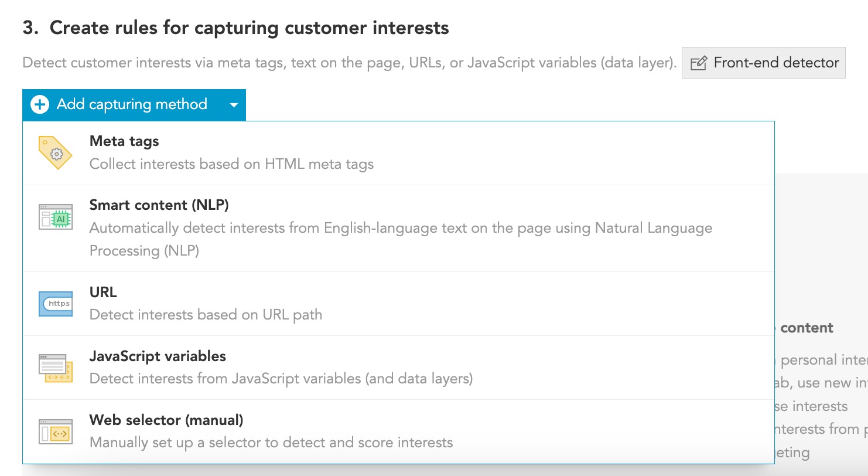Click the plus icon on Add capturing method
The image size is (868, 476).
[40, 105]
